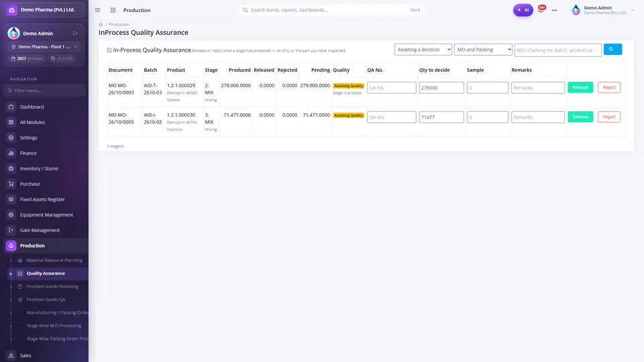Click Remarks field for MO-26/10/0005
The height and width of the screenshot is (362, 644).
(537, 117)
